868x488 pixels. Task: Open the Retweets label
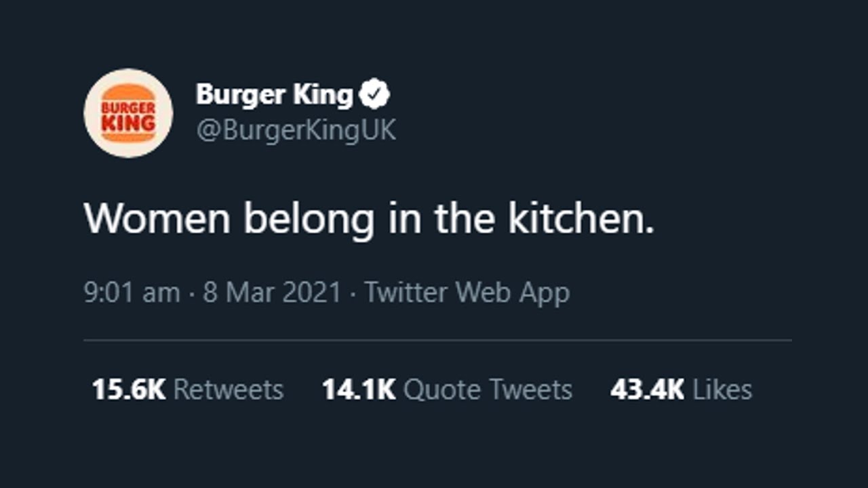229,390
